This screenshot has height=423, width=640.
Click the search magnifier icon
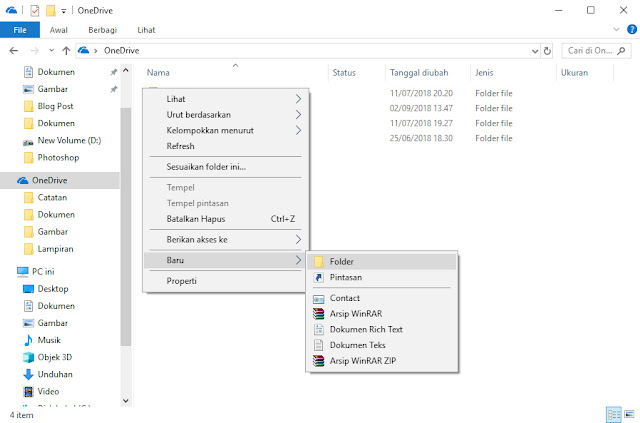[x=621, y=51]
